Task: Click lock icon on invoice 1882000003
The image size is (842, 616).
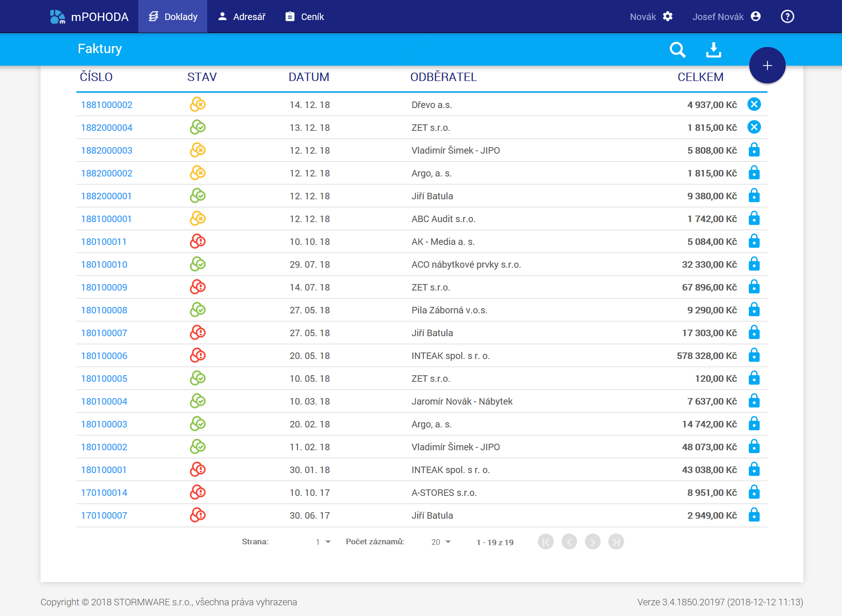Action: click(x=754, y=150)
